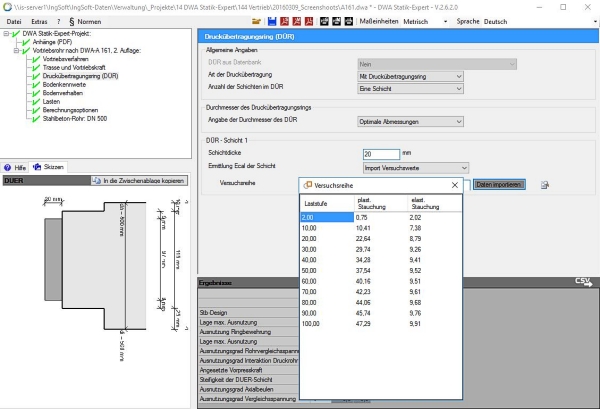
Task: Click the Schichtdicke input field
Action: coord(380,153)
